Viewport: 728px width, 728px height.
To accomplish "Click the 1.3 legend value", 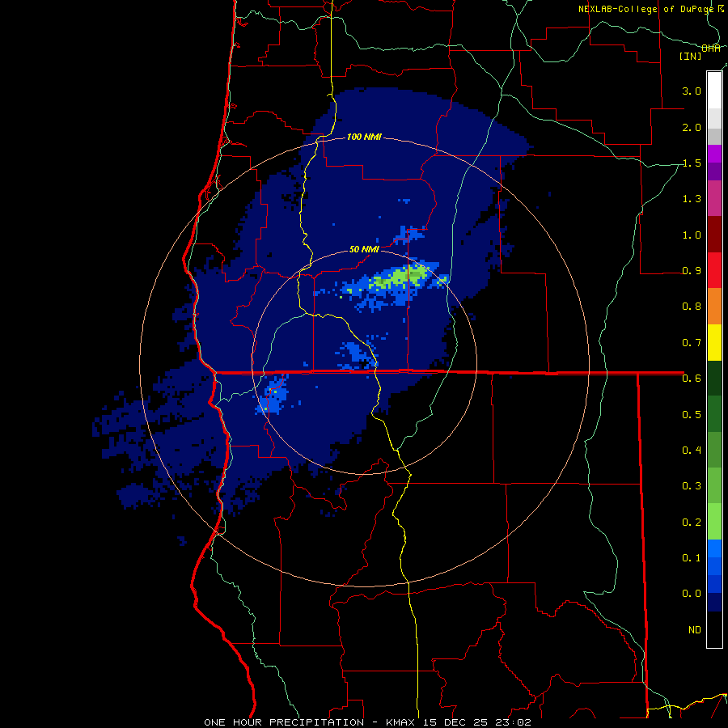I will 692,199.
